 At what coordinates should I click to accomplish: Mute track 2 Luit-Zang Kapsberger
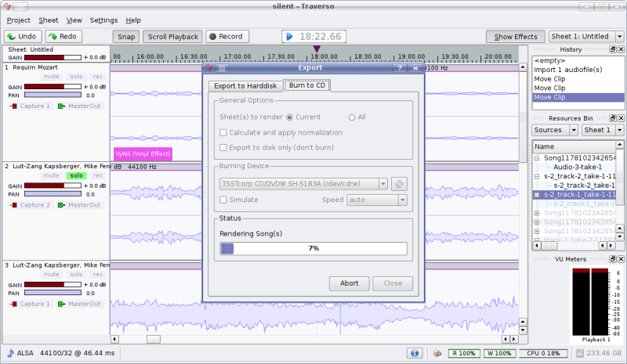click(51, 175)
